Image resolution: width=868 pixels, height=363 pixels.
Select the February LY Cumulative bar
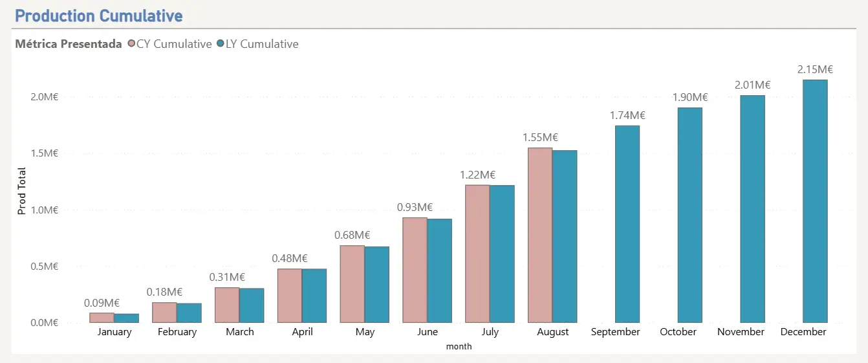point(189,313)
